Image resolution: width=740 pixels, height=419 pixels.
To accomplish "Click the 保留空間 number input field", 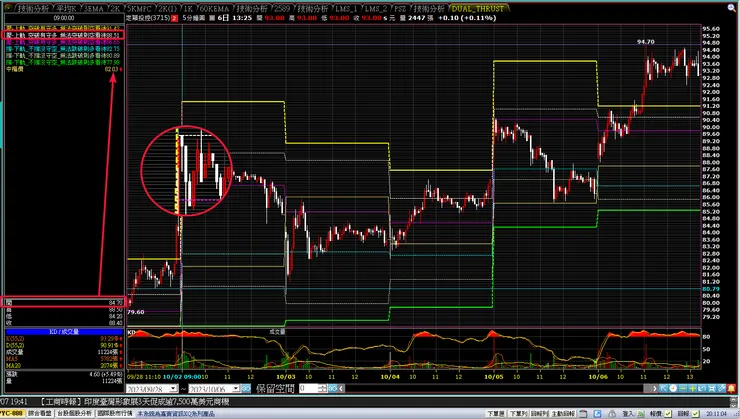I will coord(308,388).
